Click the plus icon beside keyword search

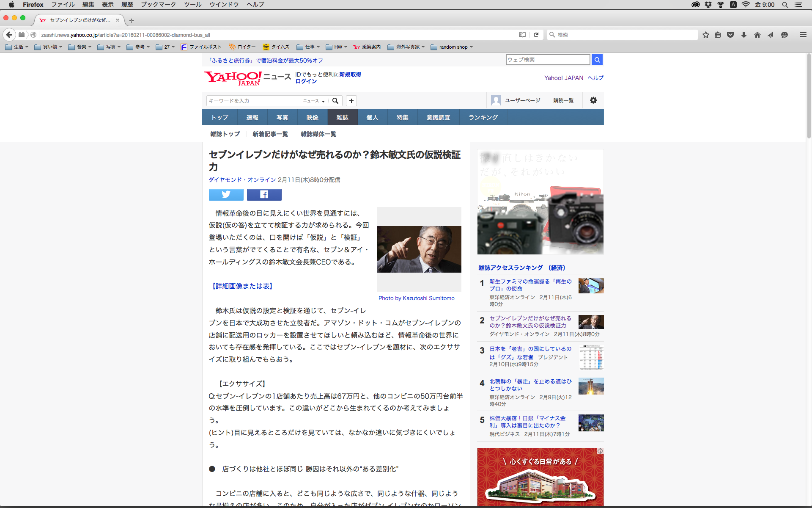(351, 101)
